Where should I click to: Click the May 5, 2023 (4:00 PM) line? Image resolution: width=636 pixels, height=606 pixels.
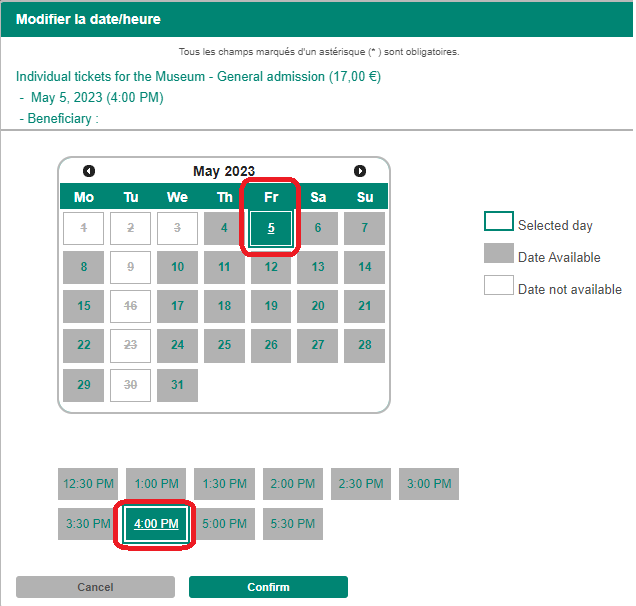pyautogui.click(x=97, y=97)
